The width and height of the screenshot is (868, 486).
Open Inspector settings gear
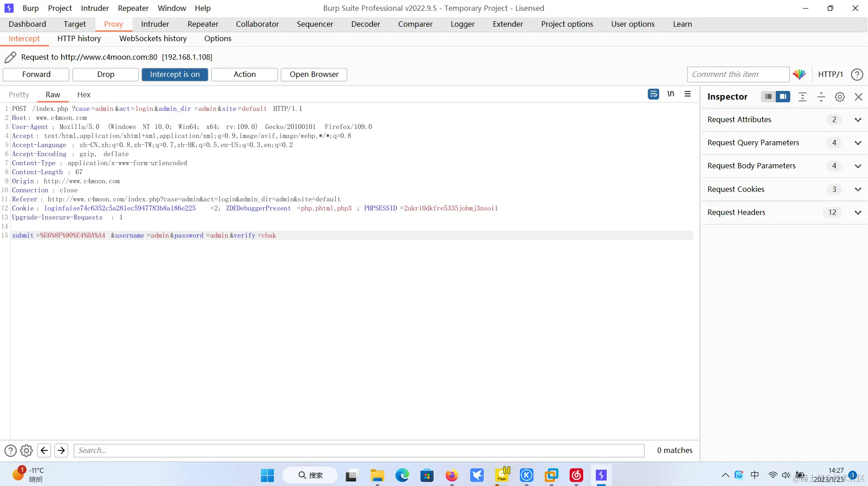point(840,97)
